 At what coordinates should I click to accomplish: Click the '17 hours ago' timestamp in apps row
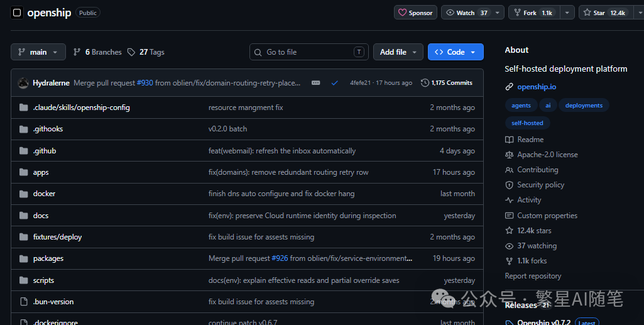[454, 173]
